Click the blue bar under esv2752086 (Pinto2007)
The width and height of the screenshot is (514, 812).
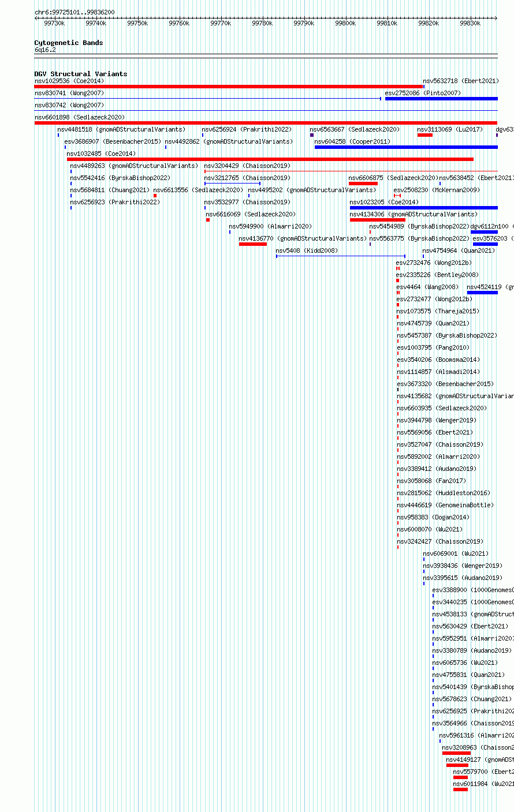441,99
